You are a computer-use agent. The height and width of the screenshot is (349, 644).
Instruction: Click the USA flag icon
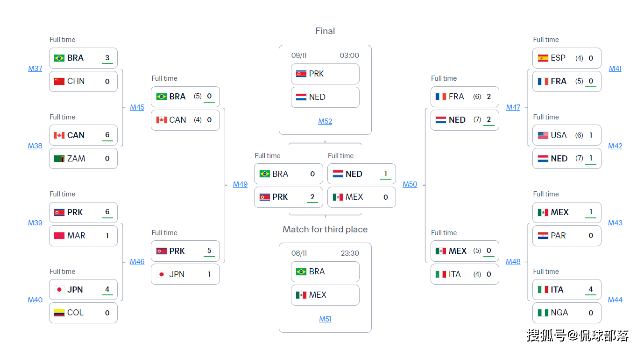[x=543, y=135]
